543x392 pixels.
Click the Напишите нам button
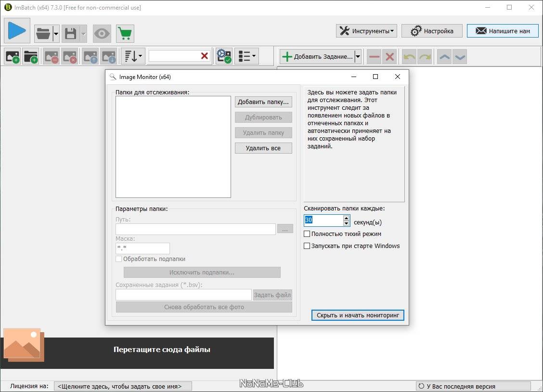click(503, 31)
